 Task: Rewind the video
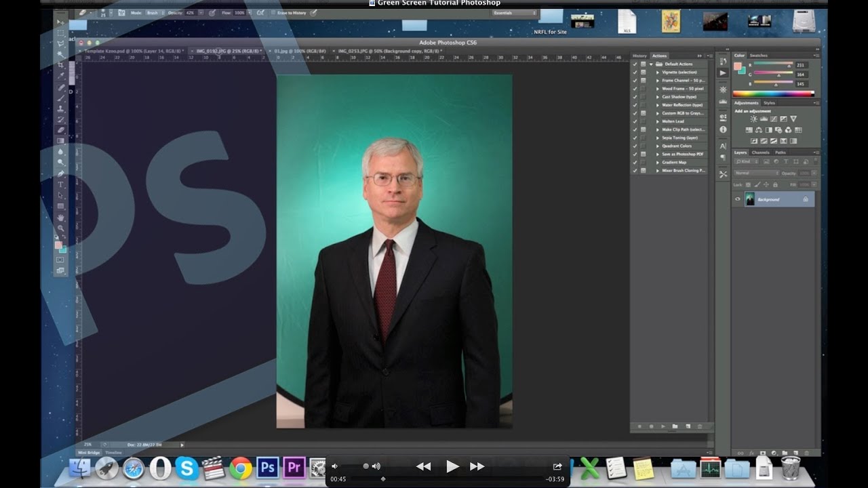click(424, 466)
